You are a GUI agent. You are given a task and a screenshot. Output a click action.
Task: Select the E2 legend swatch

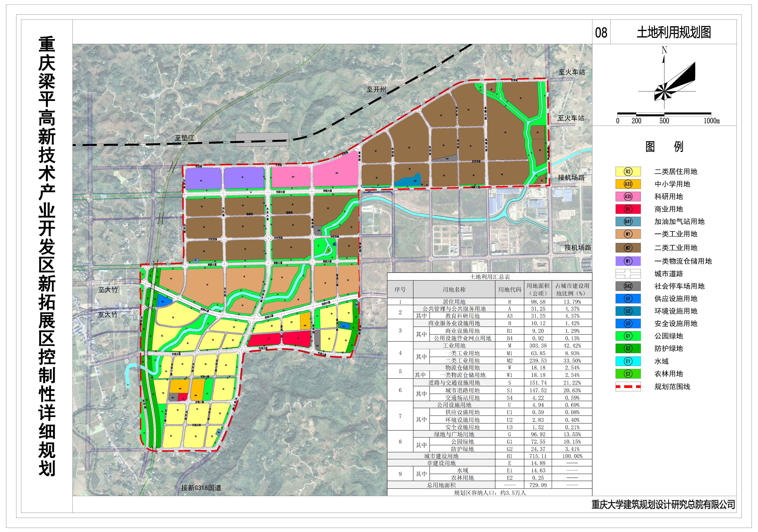pos(628,373)
